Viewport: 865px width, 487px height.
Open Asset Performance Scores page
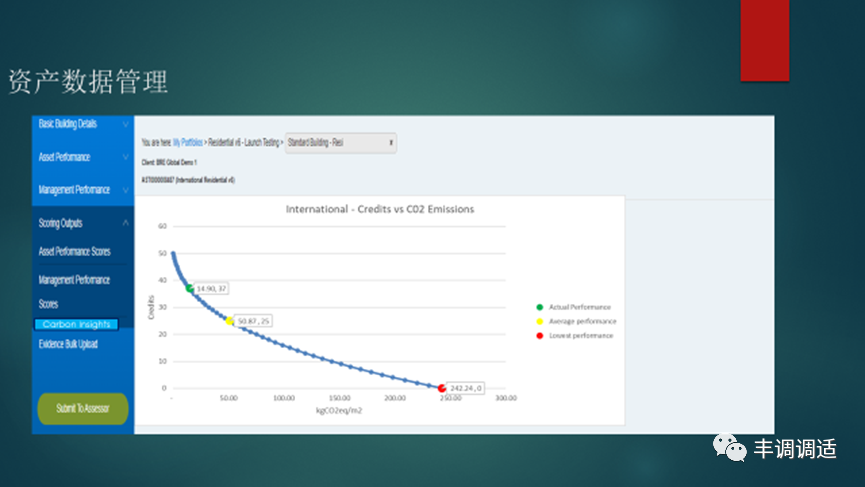74,251
